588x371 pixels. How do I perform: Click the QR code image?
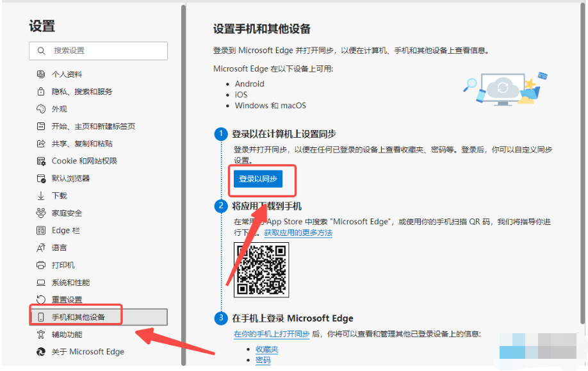pyautogui.click(x=261, y=270)
